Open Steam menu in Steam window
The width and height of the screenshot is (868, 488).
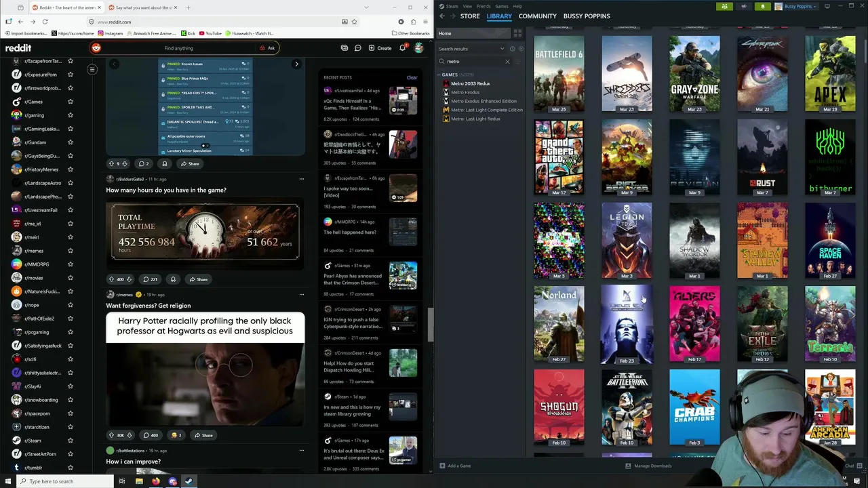pyautogui.click(x=449, y=6)
